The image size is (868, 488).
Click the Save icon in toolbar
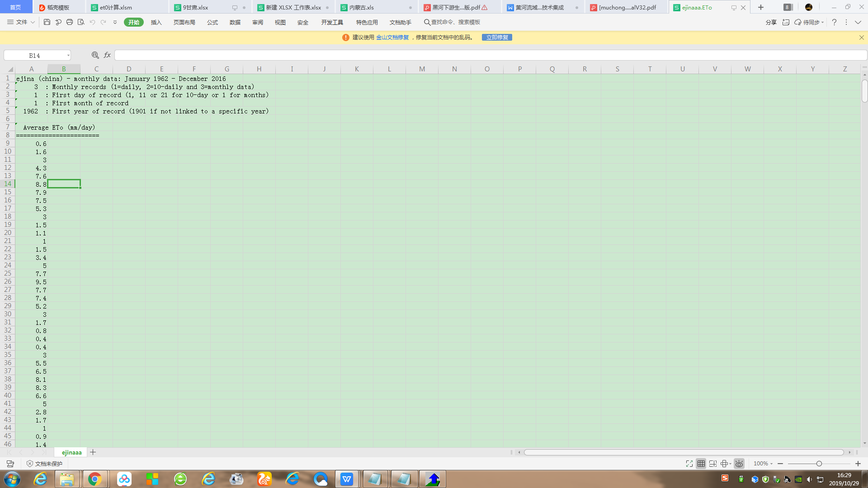[47, 22]
